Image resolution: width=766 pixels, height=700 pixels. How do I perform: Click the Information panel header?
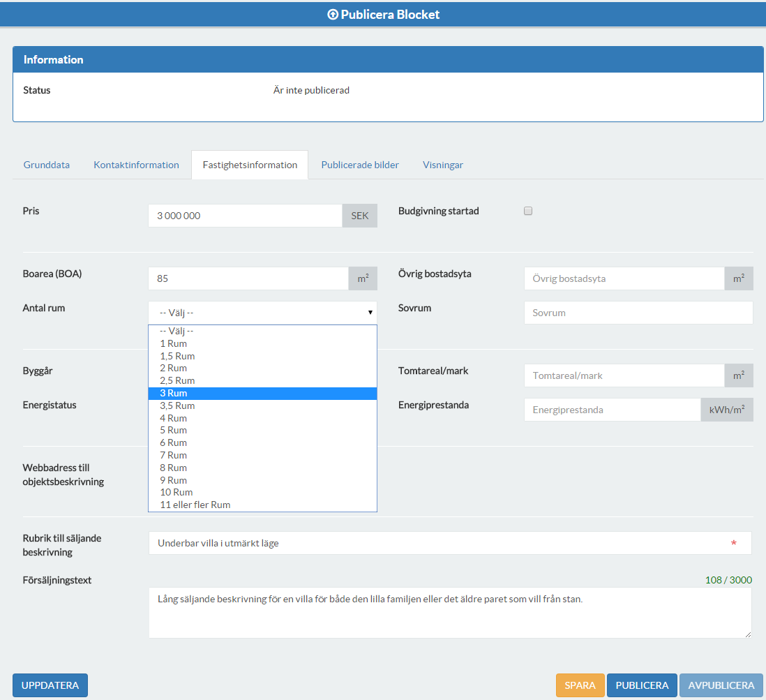[388, 59]
